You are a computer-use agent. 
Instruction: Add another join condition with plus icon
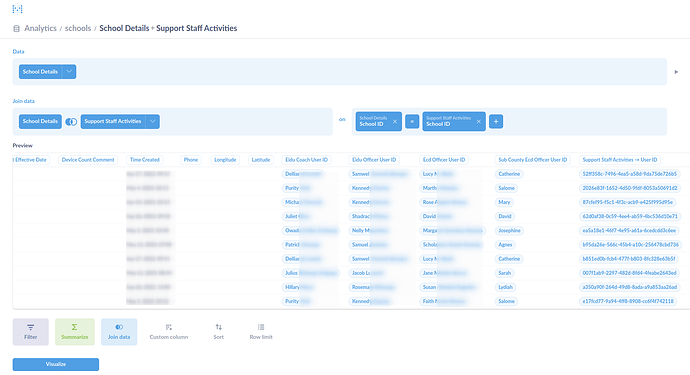click(496, 121)
